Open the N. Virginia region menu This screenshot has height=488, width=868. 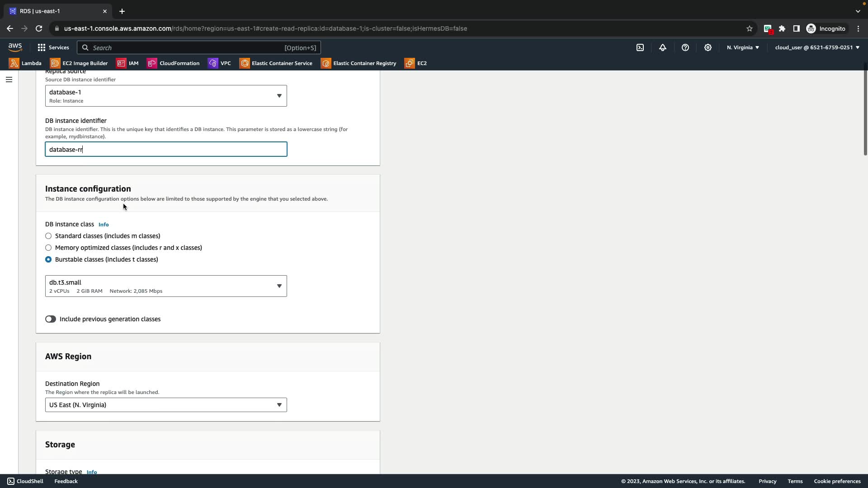[x=743, y=47]
